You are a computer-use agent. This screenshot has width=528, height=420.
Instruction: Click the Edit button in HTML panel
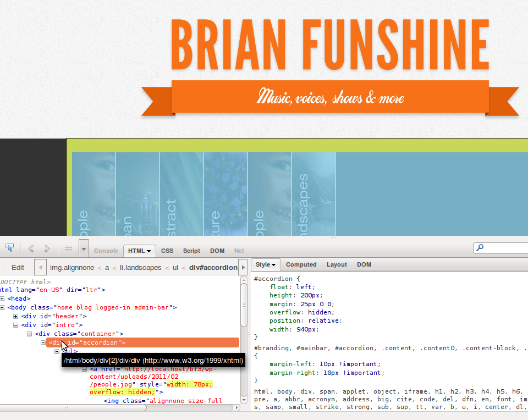pos(18,268)
